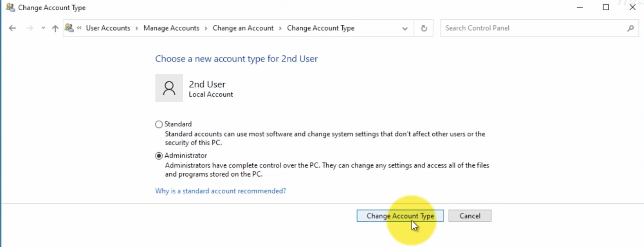Select the Standard account type
The height and width of the screenshot is (247, 644).
(159, 124)
